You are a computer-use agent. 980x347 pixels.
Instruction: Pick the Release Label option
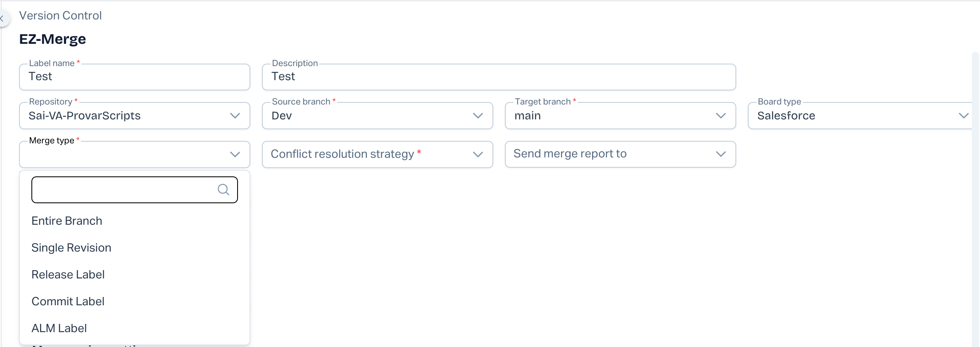[68, 275]
